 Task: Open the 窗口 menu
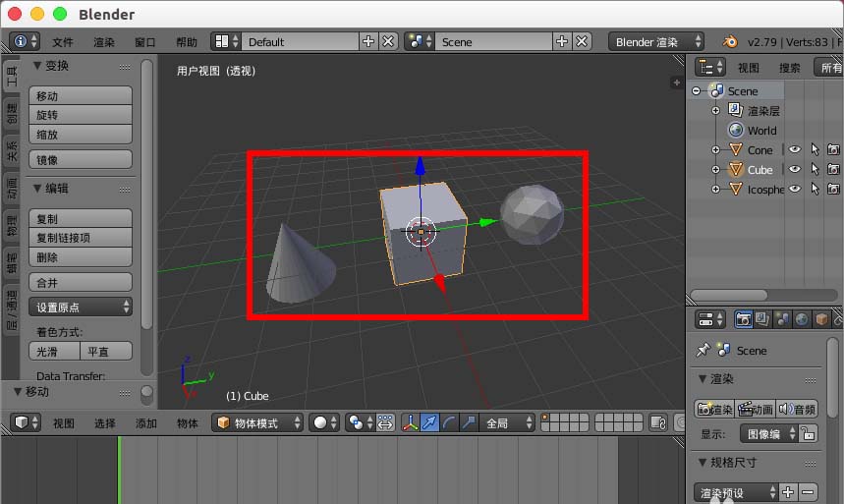(144, 42)
